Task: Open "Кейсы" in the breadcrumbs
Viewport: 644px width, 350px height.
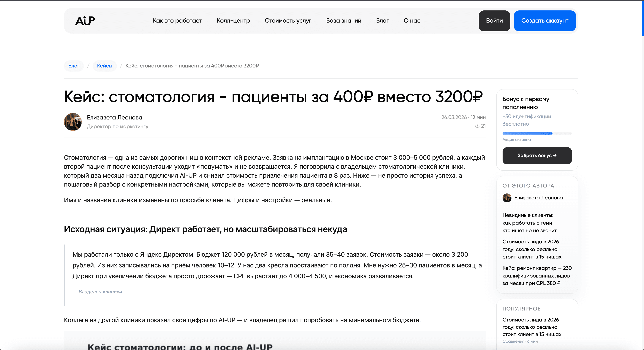Action: pos(105,65)
